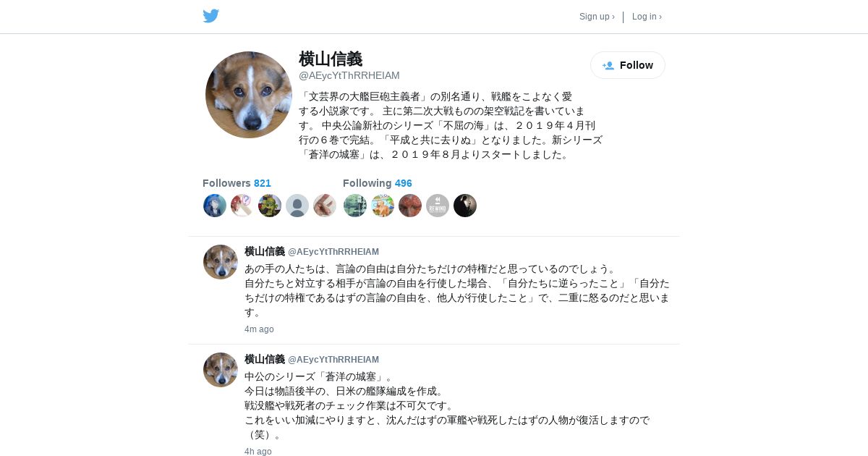
Task: Select the REWIND following avatar
Action: (438, 206)
